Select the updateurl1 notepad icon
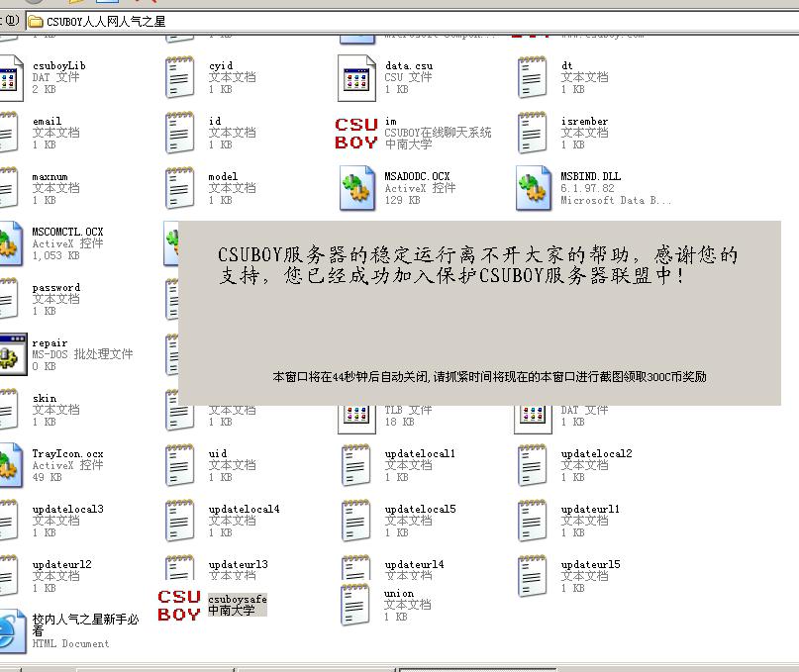Image resolution: width=799 pixels, height=672 pixels. (532, 521)
